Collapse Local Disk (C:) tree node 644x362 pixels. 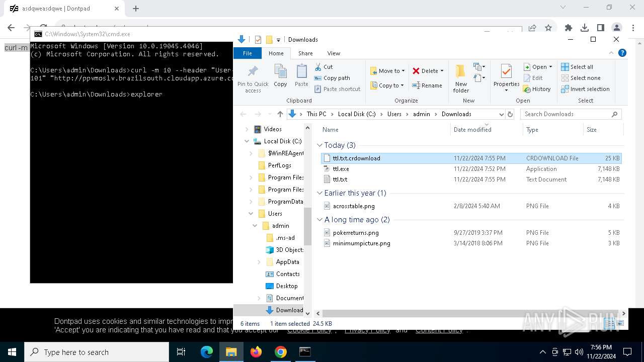(x=247, y=141)
